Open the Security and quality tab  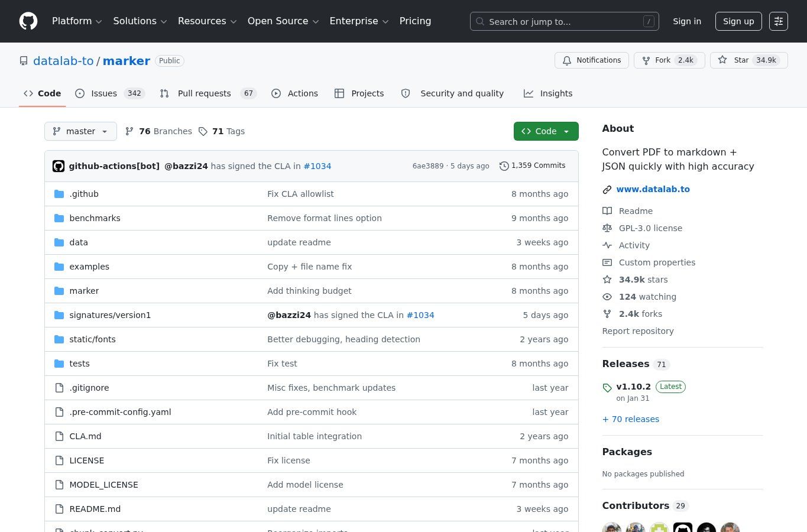[x=452, y=93]
